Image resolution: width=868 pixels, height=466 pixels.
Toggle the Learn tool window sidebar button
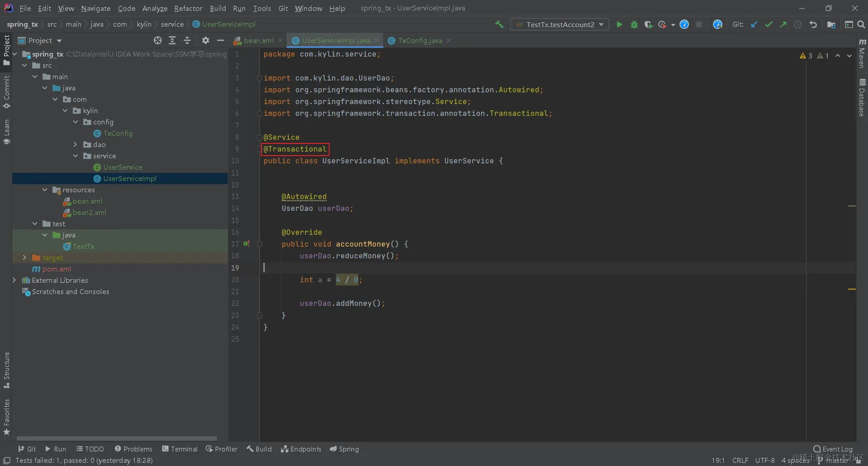[x=6, y=132]
